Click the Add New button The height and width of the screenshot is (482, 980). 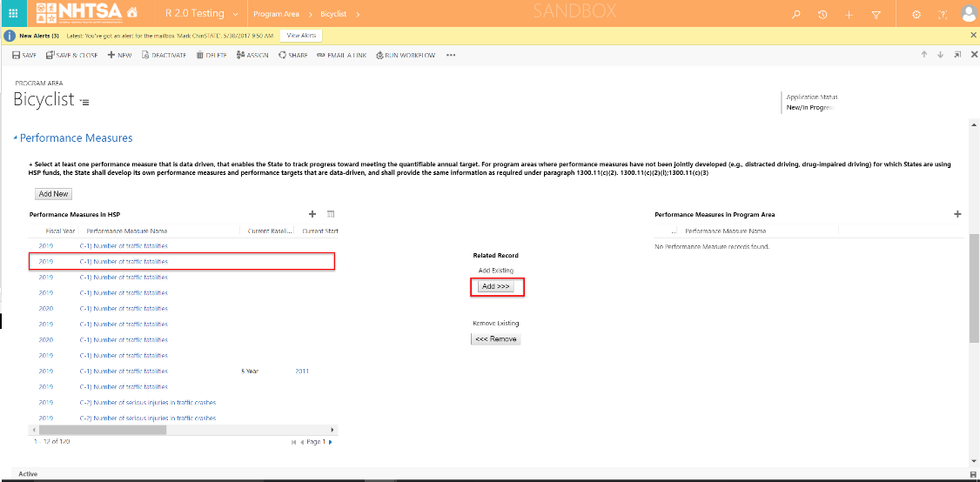[53, 194]
